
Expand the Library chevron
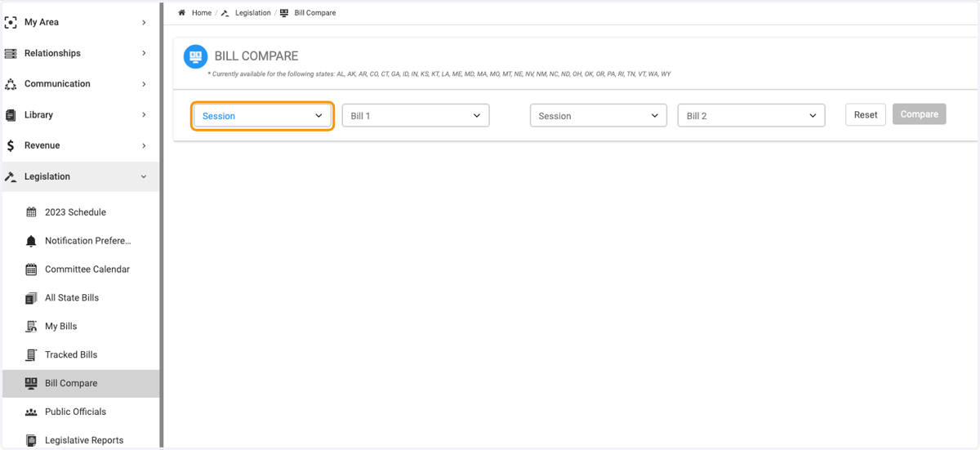(144, 115)
